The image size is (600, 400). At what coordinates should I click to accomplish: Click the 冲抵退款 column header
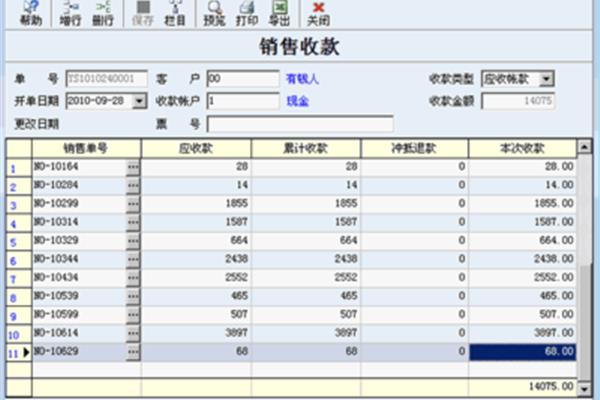(414, 149)
